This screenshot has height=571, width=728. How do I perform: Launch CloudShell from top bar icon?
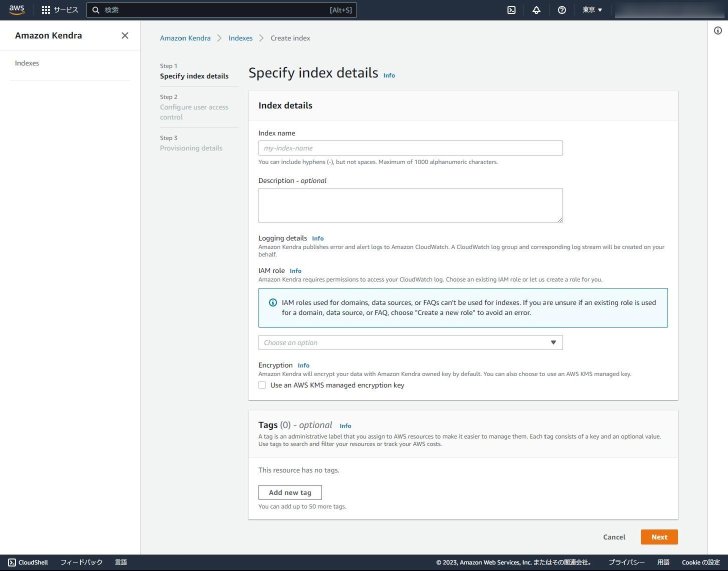point(511,10)
